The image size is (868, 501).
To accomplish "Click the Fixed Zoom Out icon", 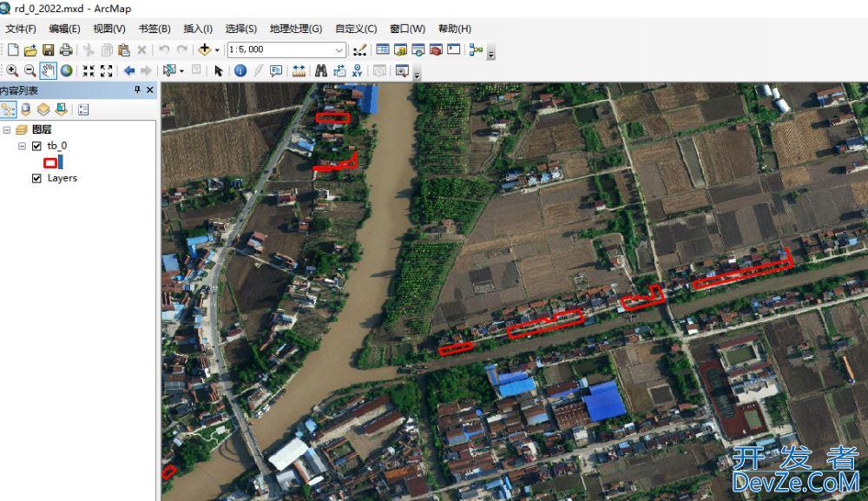I will (x=106, y=71).
